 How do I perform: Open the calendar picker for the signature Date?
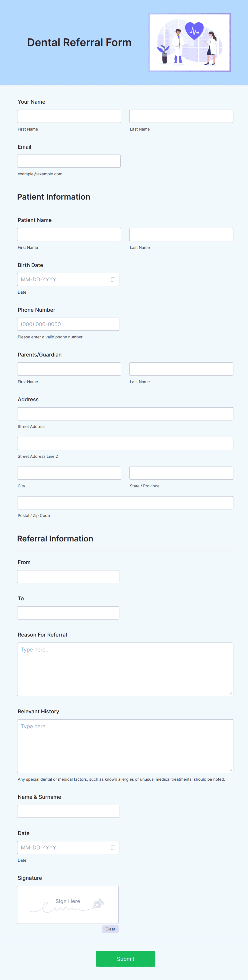[113, 848]
